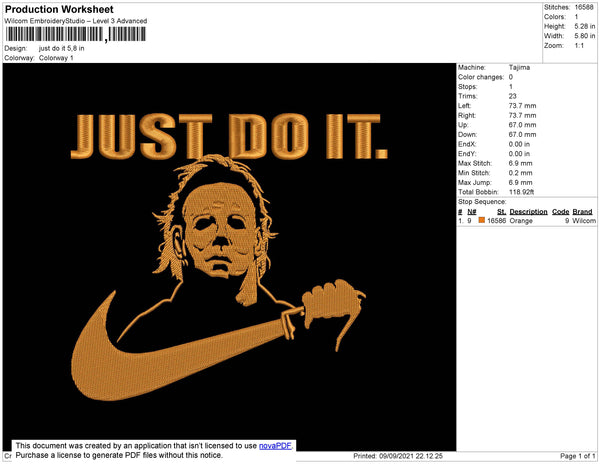600x464 pixels.
Task: Select the Trims value 23
Action: [513, 96]
